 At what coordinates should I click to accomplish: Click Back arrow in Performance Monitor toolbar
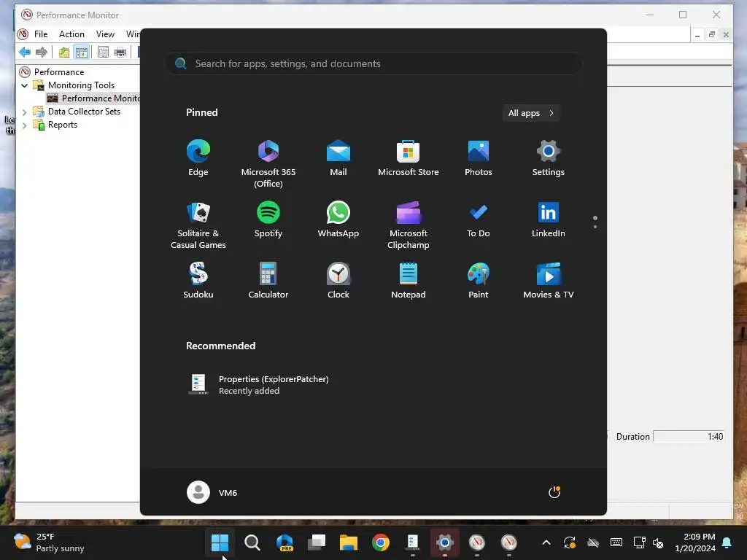[25, 52]
